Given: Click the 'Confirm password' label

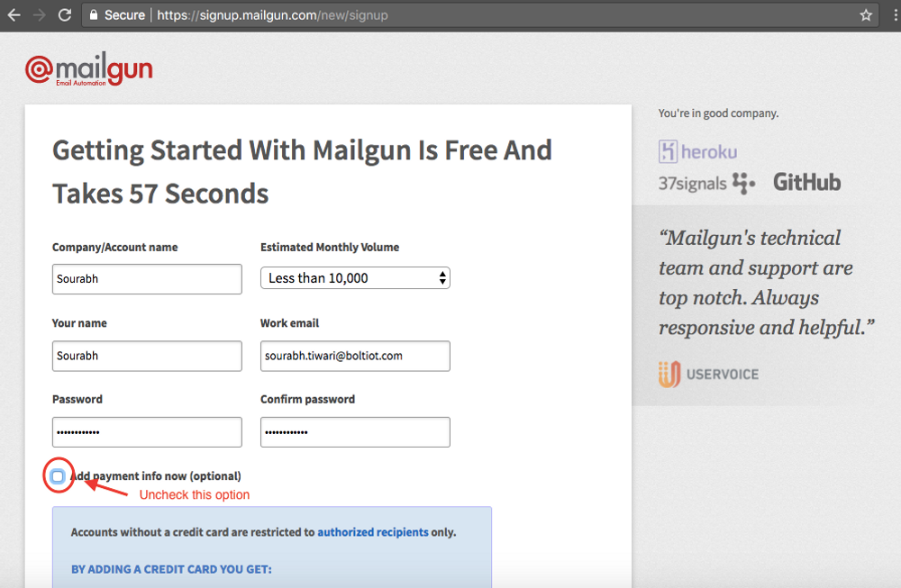Looking at the screenshot, I should pyautogui.click(x=307, y=399).
